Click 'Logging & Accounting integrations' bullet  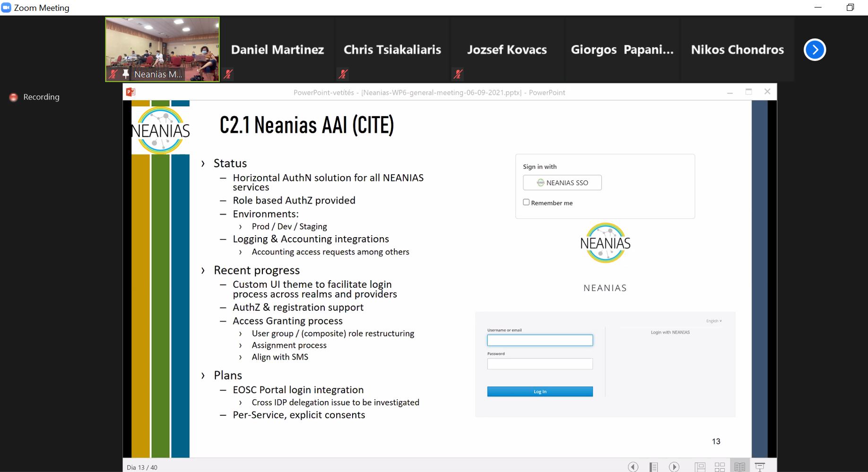click(x=311, y=239)
